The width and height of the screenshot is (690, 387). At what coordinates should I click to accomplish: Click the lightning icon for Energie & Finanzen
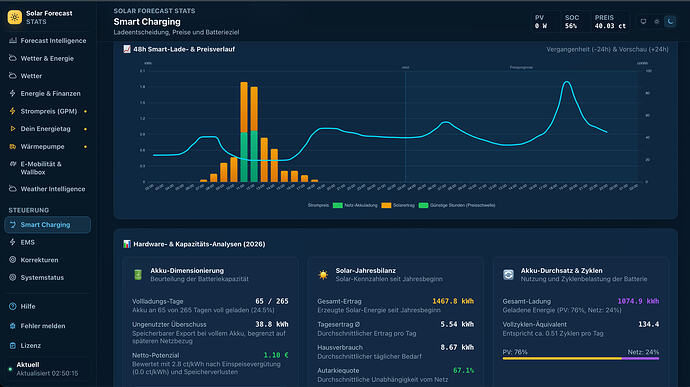(13, 93)
